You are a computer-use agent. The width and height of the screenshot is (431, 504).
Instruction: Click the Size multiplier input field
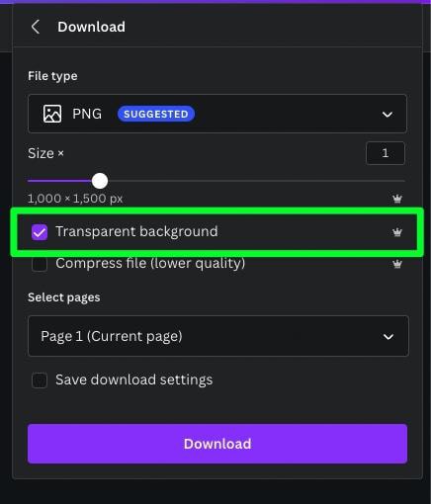pyautogui.click(x=386, y=153)
